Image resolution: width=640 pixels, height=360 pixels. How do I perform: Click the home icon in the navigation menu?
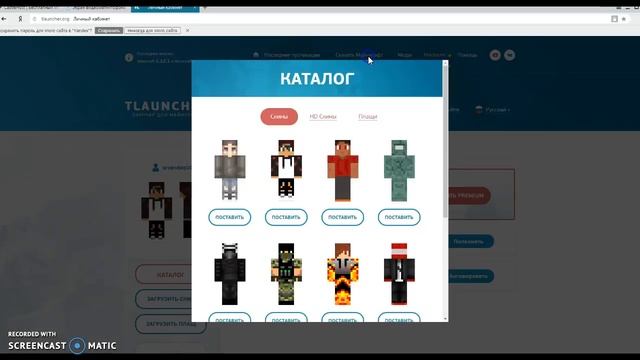click(x=256, y=55)
